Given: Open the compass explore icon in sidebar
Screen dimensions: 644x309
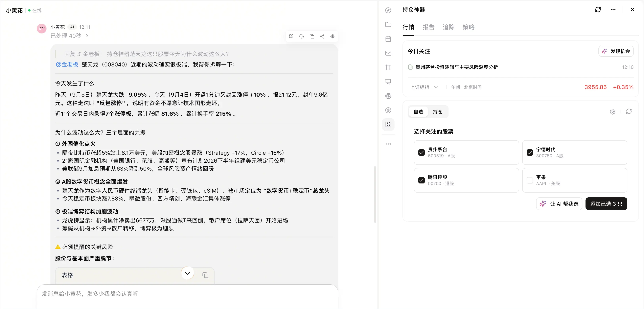Looking at the screenshot, I should pyautogui.click(x=388, y=10).
